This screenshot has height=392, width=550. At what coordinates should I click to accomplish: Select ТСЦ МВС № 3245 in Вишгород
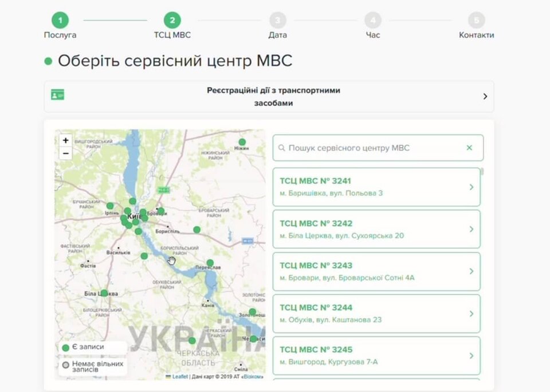point(376,355)
